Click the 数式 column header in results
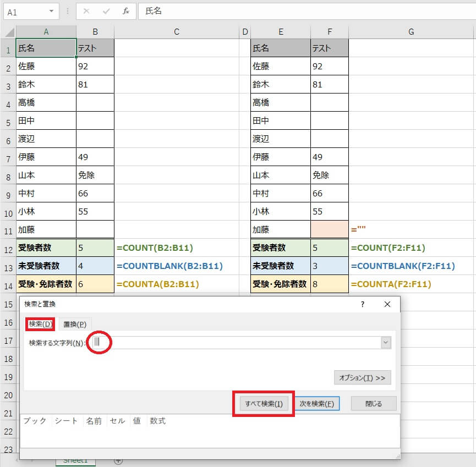This screenshot has width=476, height=467. point(158,421)
